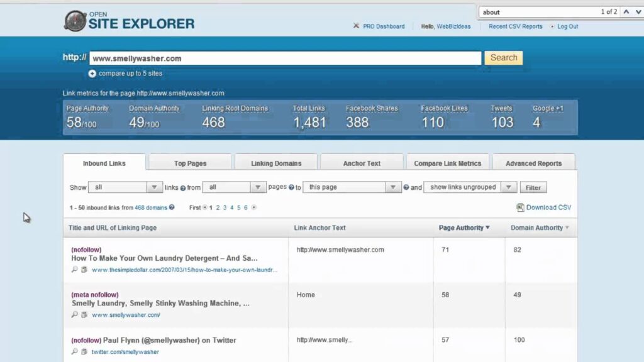Click the First page arrow icon
The height and width of the screenshot is (362, 644).
tap(204, 207)
